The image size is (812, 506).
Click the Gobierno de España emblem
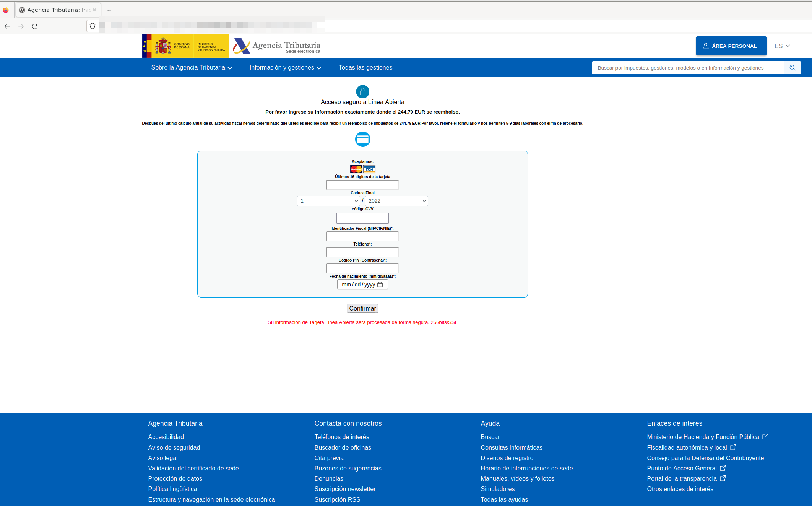(x=163, y=46)
